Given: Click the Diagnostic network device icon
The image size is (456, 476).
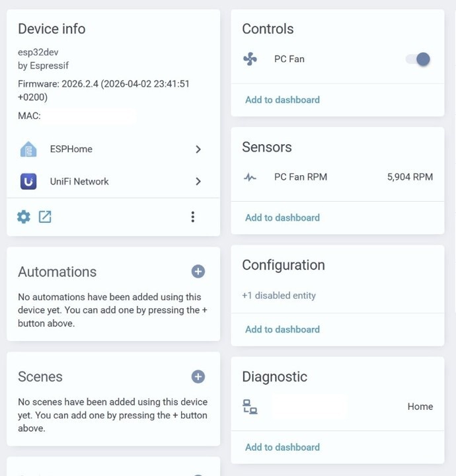Looking at the screenshot, I should [250, 407].
